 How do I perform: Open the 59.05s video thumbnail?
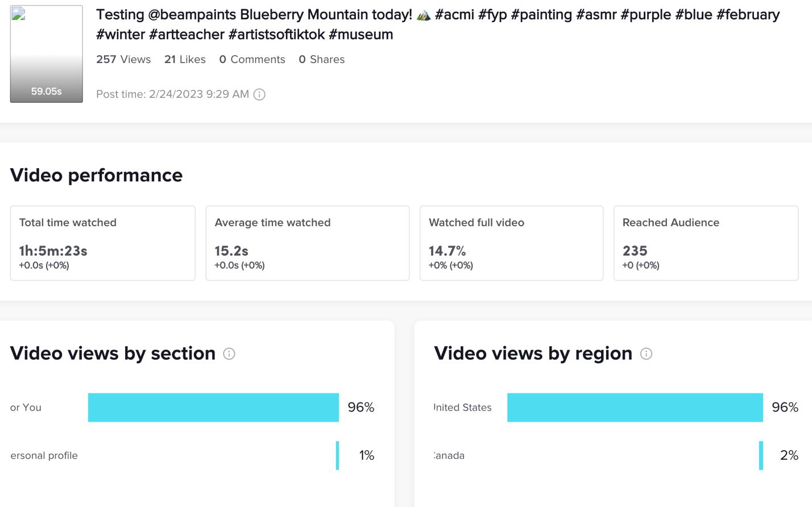tap(46, 54)
